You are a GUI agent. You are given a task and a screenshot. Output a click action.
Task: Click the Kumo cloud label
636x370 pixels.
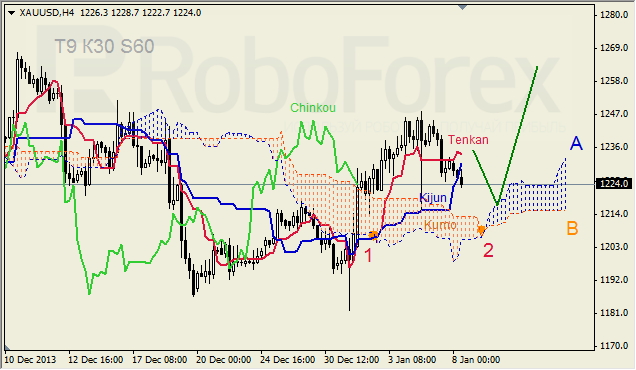(440, 225)
